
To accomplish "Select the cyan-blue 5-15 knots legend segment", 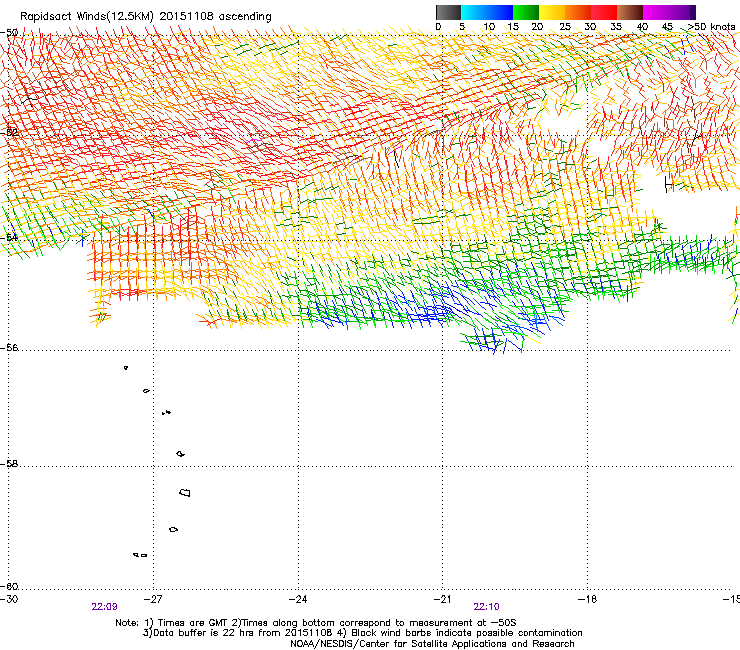I will click(x=487, y=12).
